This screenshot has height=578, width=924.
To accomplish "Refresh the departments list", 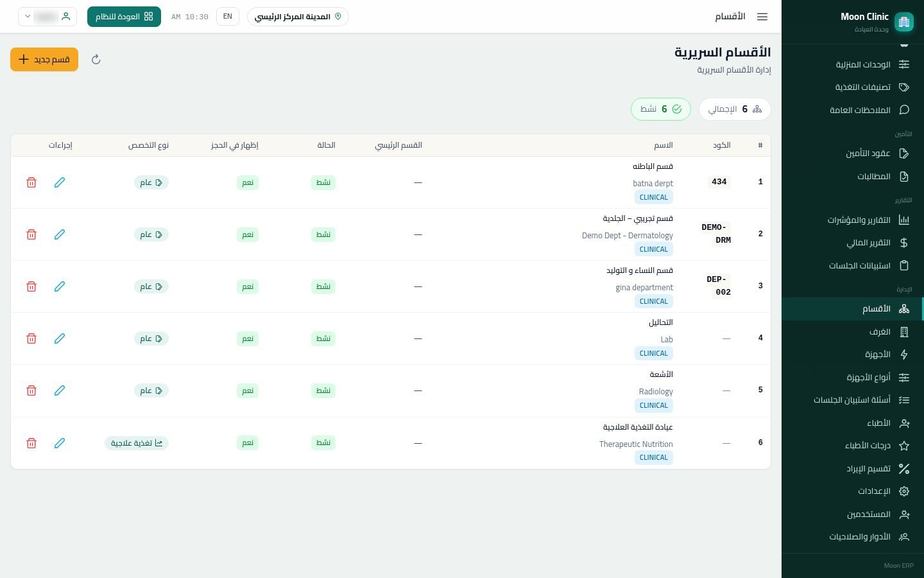I will [96, 60].
